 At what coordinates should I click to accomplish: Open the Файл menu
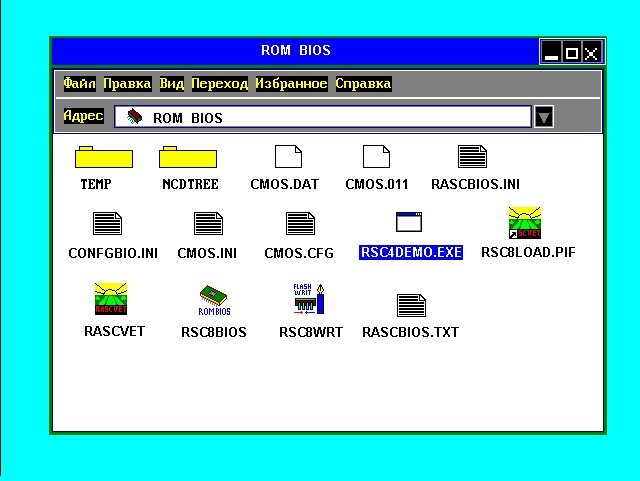pos(80,84)
